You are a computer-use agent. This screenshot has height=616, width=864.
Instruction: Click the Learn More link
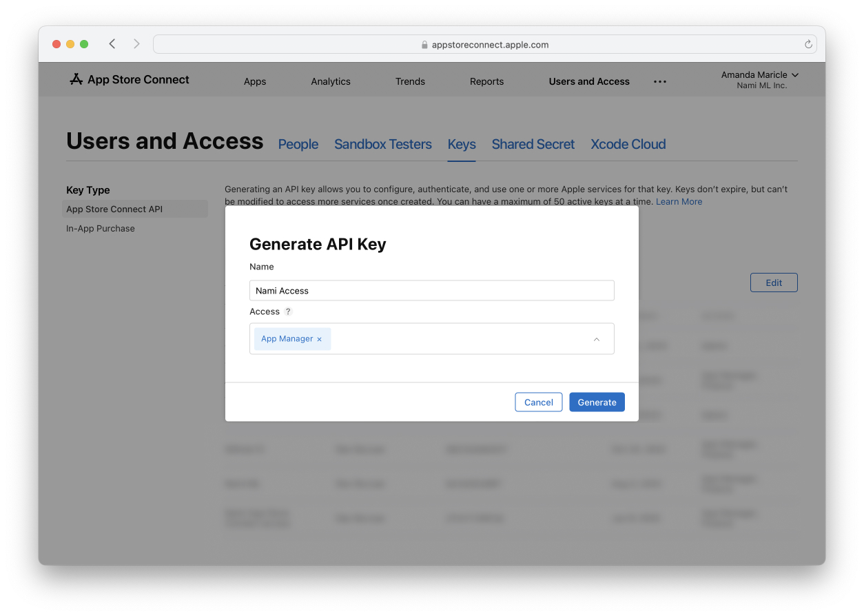pyautogui.click(x=679, y=202)
